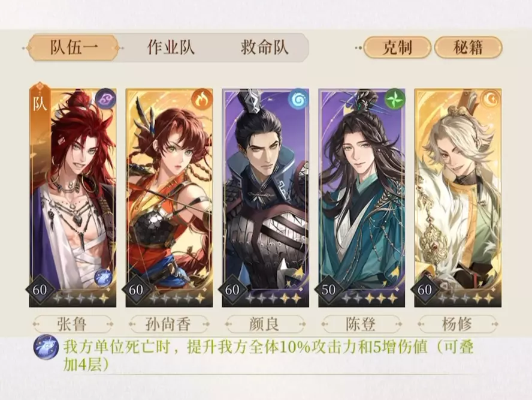Select the 颜良 character portrait
This screenshot has width=532, height=400.
265,198
